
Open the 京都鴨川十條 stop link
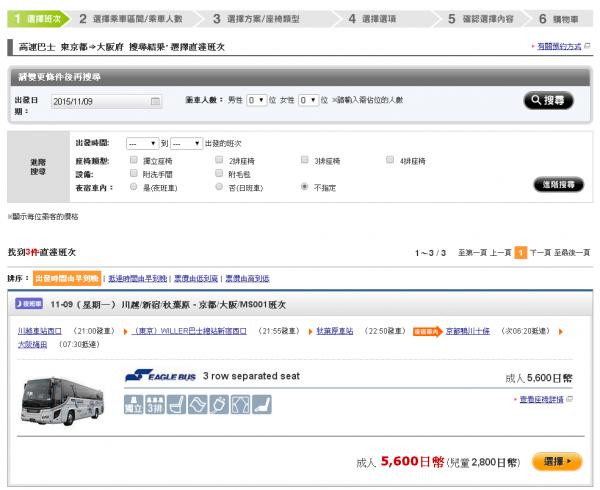point(468,331)
